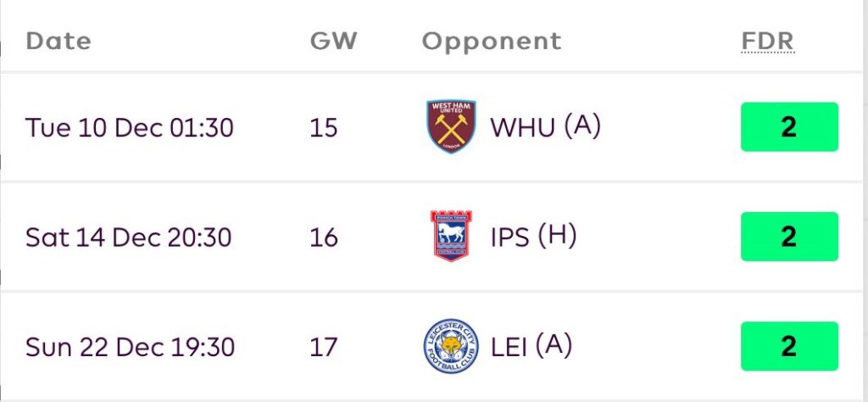This screenshot has width=868, height=402.
Task: Click green FDR badge for Leicester fixture
Action: (x=788, y=346)
